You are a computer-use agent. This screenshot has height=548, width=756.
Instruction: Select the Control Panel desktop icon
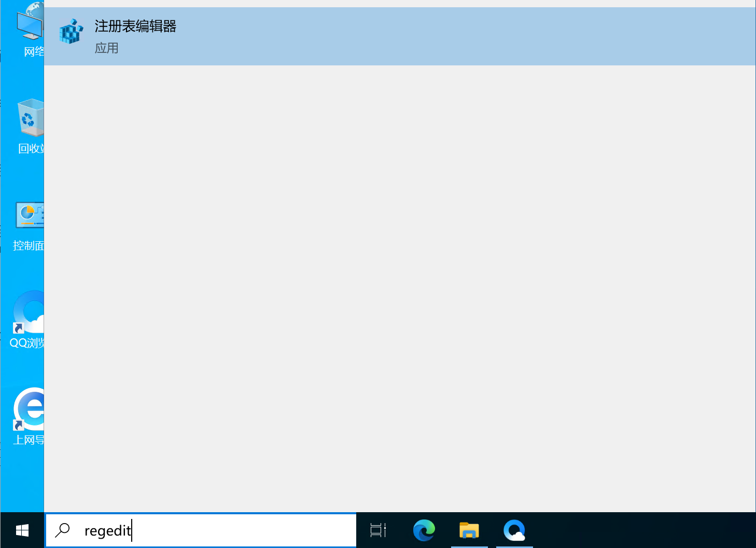click(29, 226)
